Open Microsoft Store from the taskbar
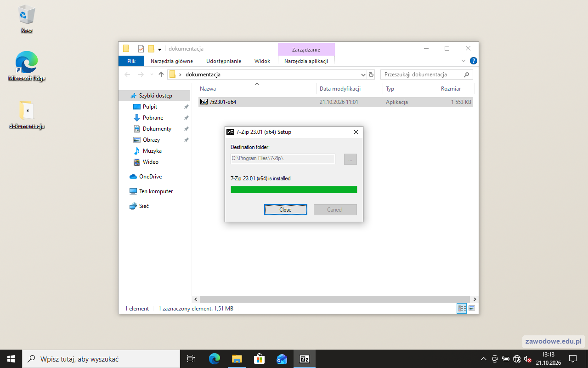 click(259, 359)
